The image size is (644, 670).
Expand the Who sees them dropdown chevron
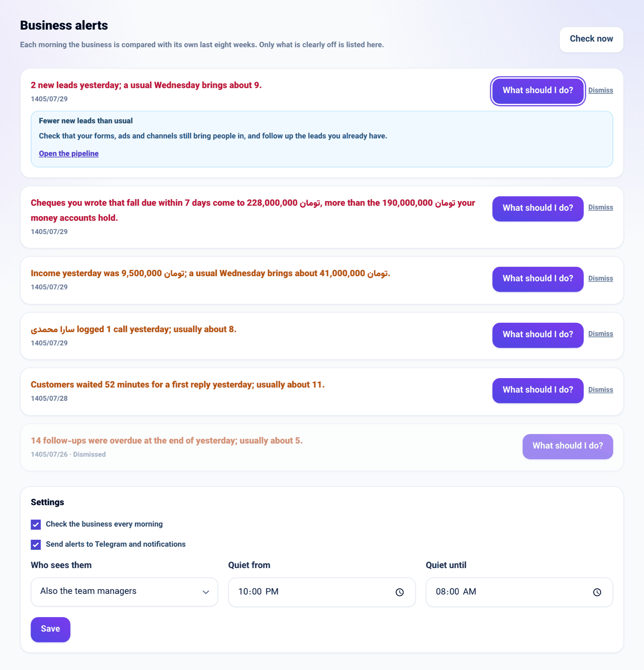pos(205,592)
